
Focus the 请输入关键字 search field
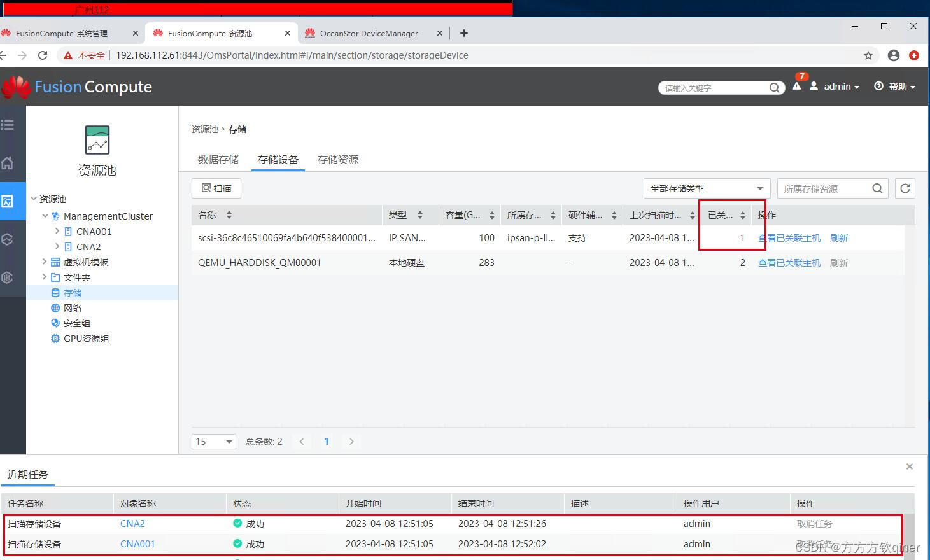[x=714, y=88]
